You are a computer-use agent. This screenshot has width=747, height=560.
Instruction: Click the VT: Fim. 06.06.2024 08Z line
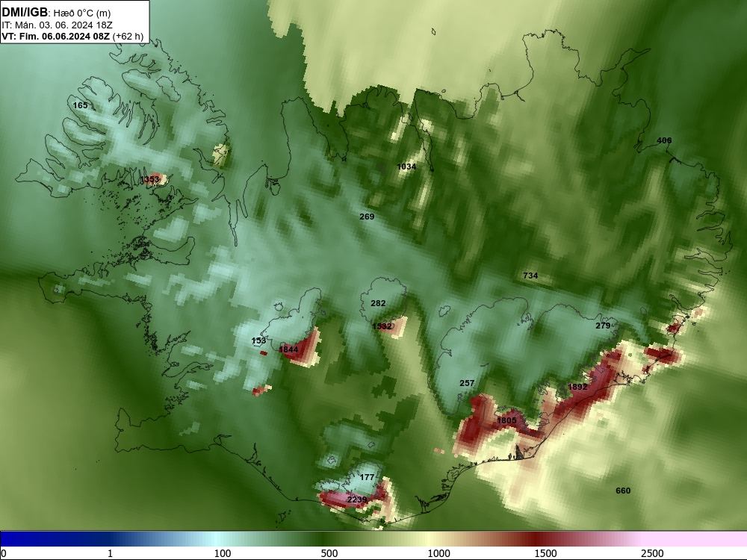tap(72, 36)
